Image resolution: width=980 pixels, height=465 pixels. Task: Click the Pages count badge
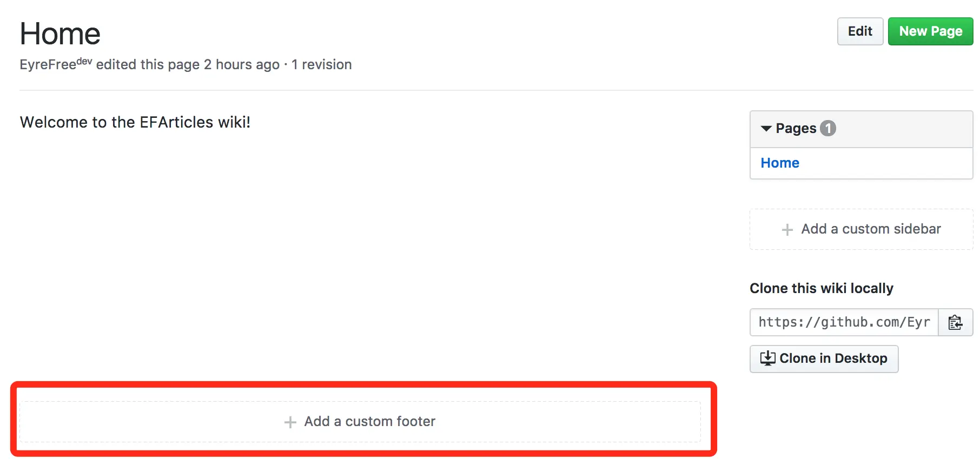coord(827,128)
